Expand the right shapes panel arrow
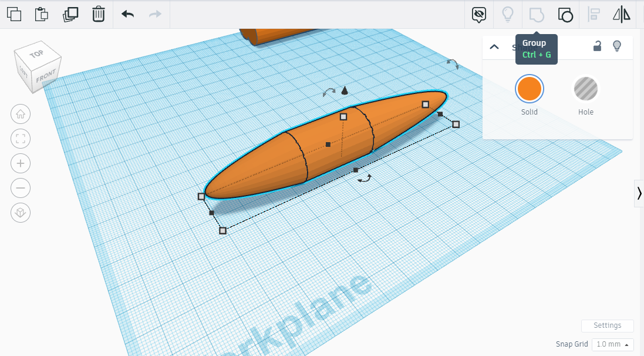644x356 pixels. coord(639,193)
